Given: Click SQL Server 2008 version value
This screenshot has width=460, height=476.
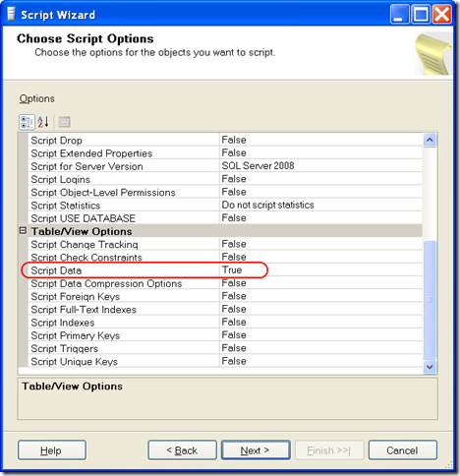Looking at the screenshot, I should [258, 166].
